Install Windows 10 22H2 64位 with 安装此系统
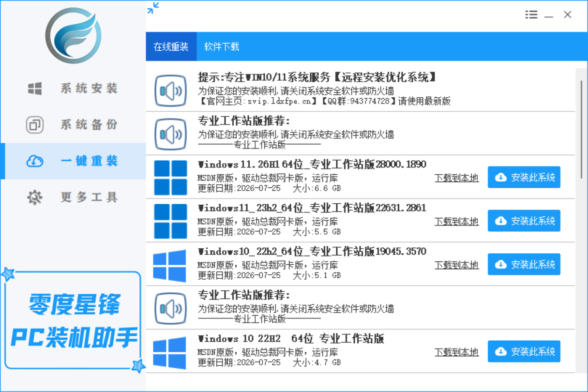The width and height of the screenshot is (588, 392). pos(524,351)
